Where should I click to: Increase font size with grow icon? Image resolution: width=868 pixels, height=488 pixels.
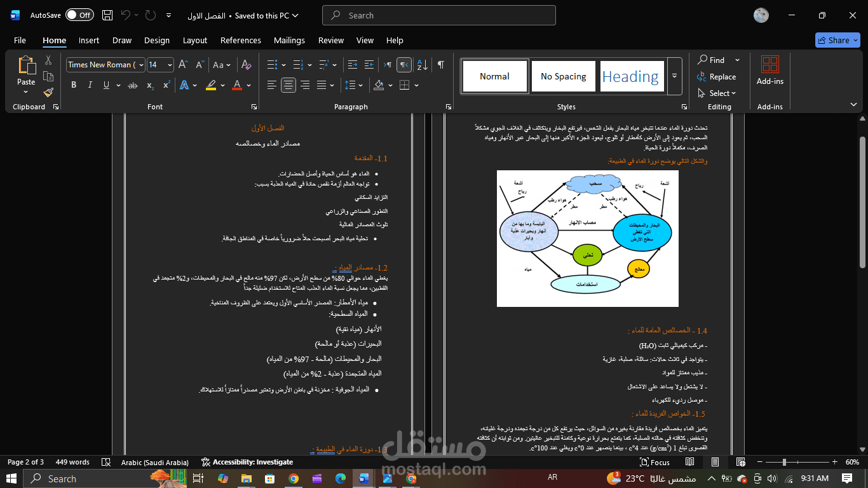(183, 65)
